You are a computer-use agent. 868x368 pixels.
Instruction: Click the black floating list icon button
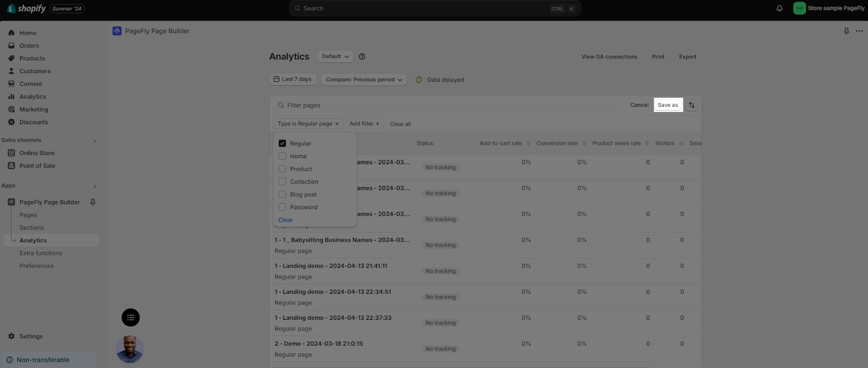pos(131,318)
